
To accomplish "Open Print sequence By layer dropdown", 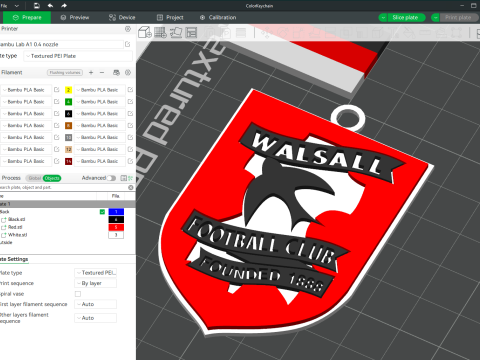I will point(95,283).
